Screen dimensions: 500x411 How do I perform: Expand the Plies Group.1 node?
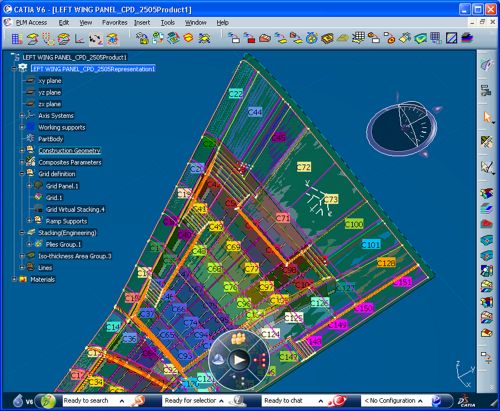click(x=29, y=244)
